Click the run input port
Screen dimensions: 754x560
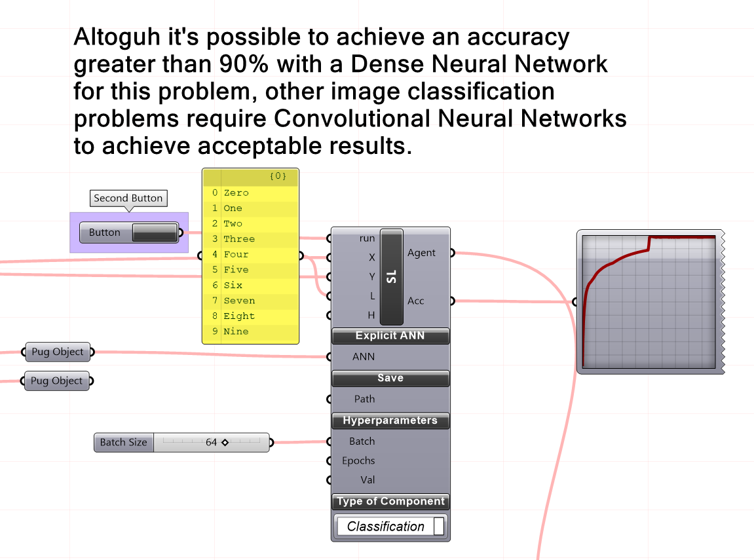click(330, 238)
